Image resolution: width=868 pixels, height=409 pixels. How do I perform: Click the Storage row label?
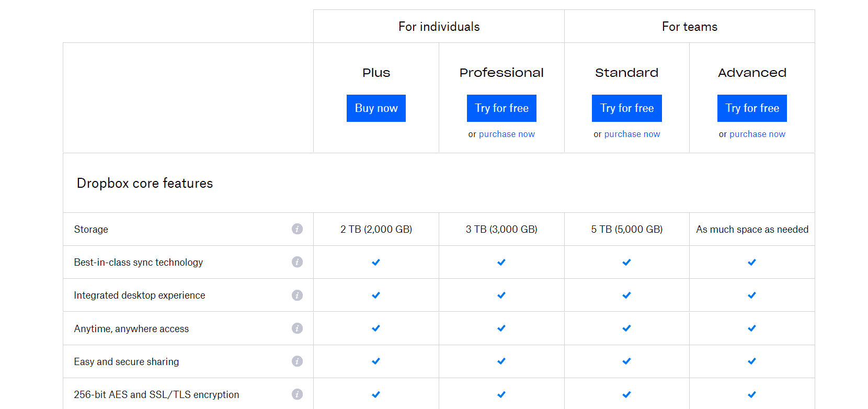click(x=91, y=229)
